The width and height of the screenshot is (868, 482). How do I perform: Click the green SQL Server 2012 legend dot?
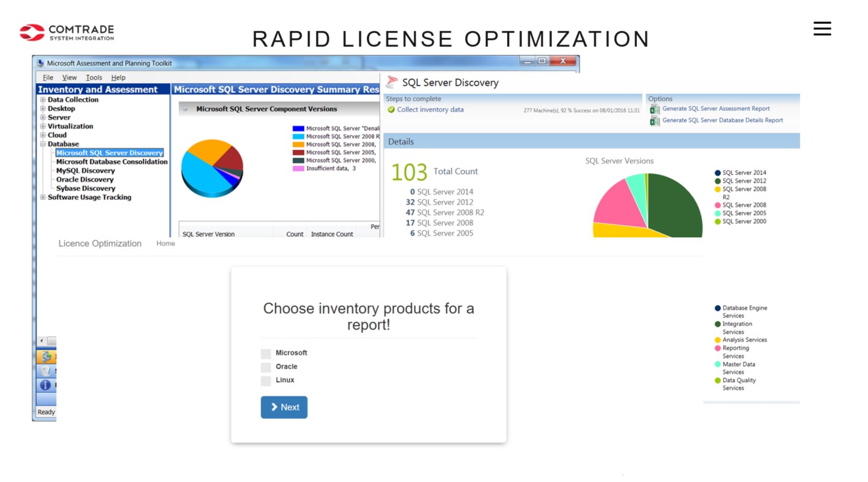(718, 181)
